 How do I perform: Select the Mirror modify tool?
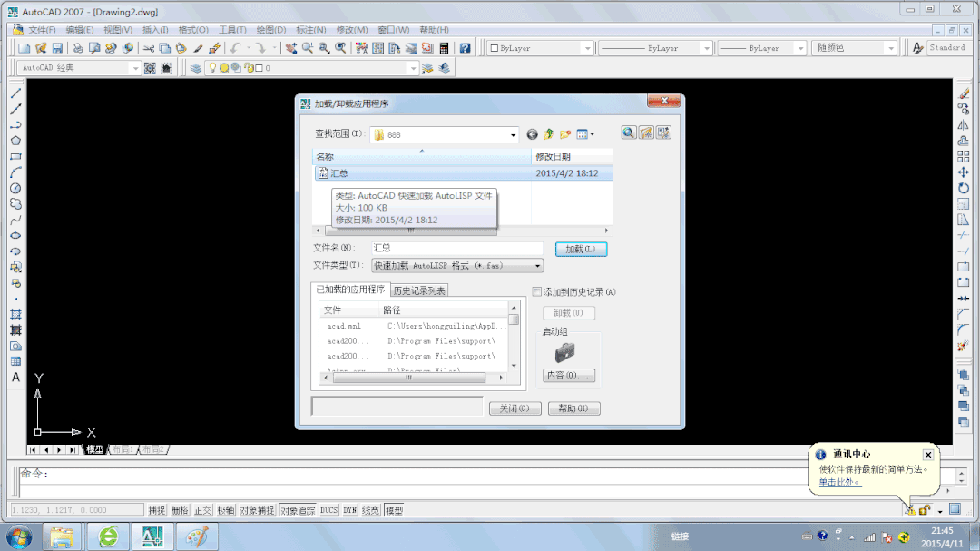click(964, 125)
